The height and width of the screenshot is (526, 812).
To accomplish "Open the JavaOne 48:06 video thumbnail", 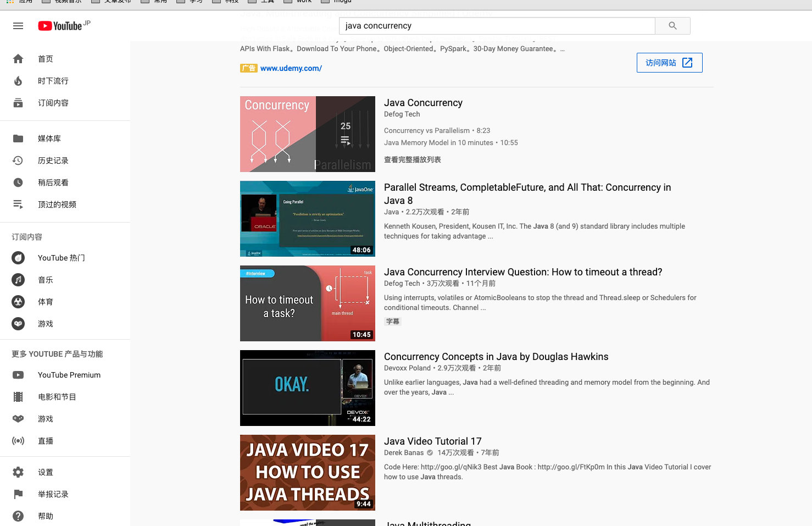I will point(308,219).
